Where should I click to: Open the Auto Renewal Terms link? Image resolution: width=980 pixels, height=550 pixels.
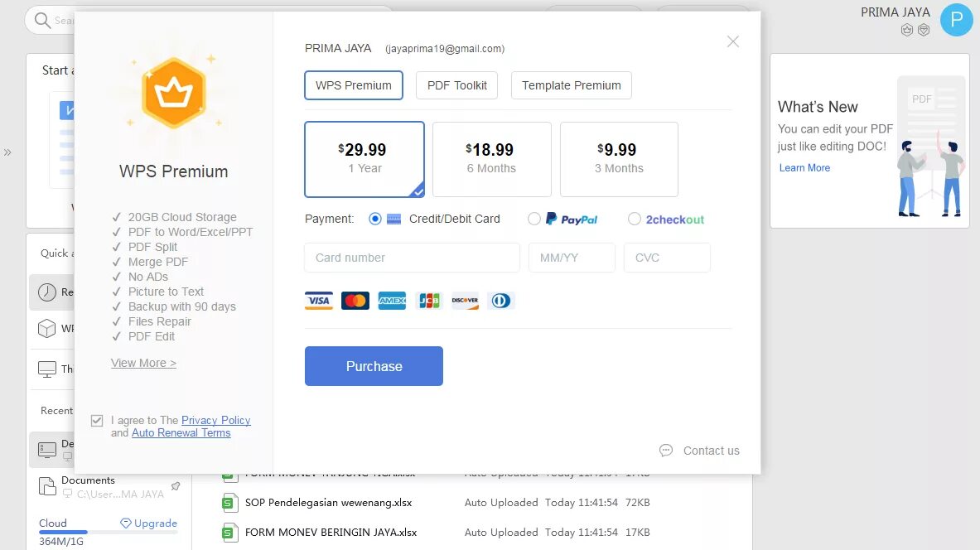tap(181, 433)
